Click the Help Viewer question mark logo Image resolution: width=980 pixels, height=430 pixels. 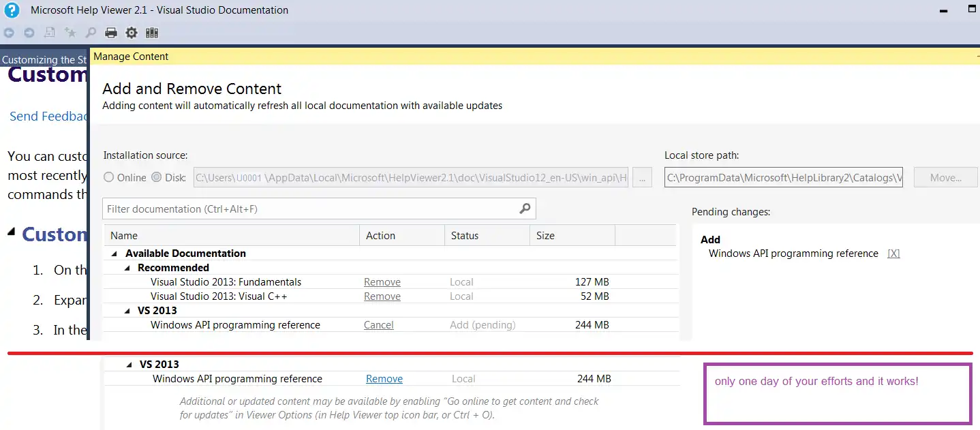click(x=12, y=10)
